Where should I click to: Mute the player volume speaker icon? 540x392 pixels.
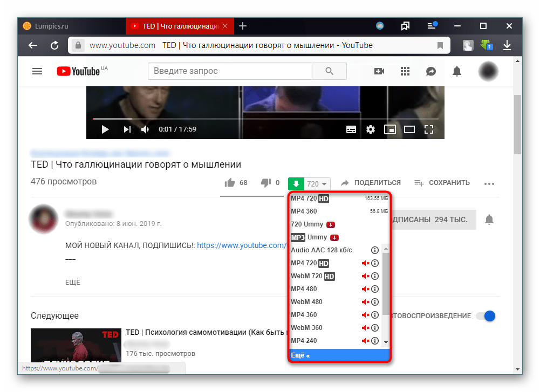(145, 129)
